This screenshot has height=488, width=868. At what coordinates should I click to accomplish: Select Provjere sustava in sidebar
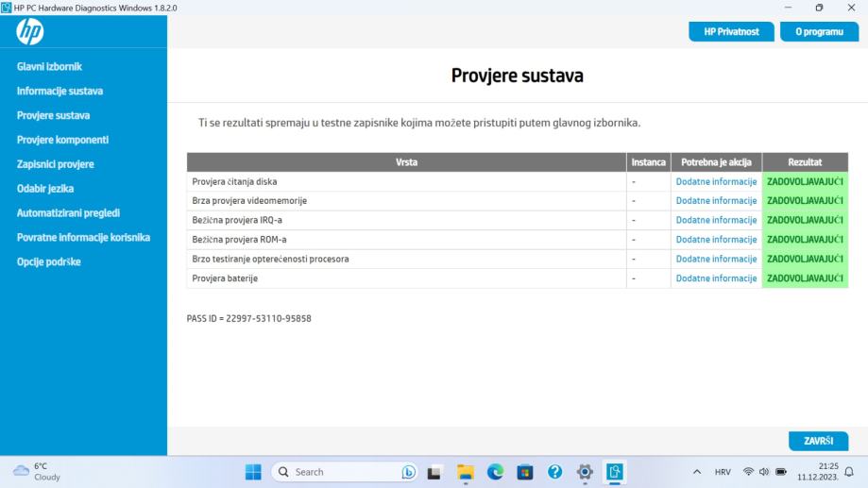[x=53, y=115]
